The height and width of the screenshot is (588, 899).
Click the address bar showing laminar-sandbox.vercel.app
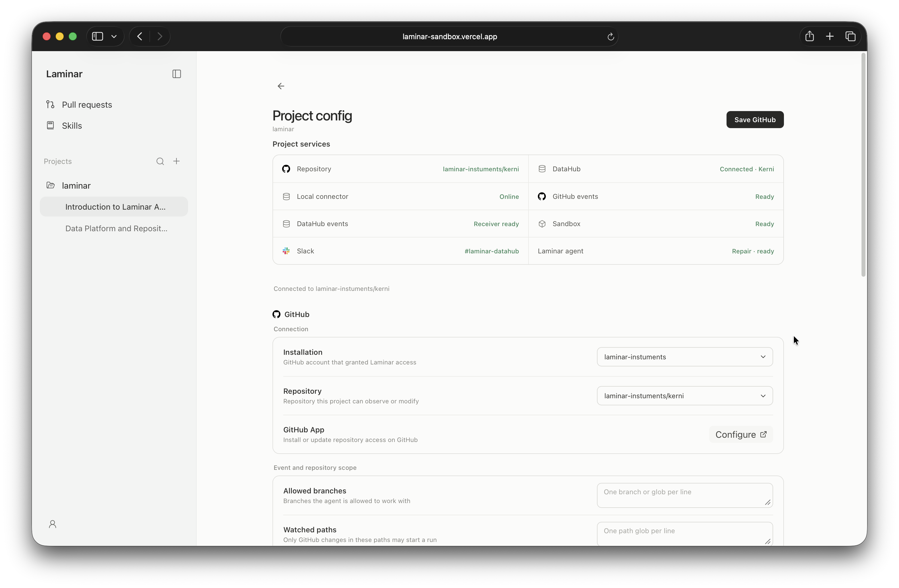(x=449, y=36)
